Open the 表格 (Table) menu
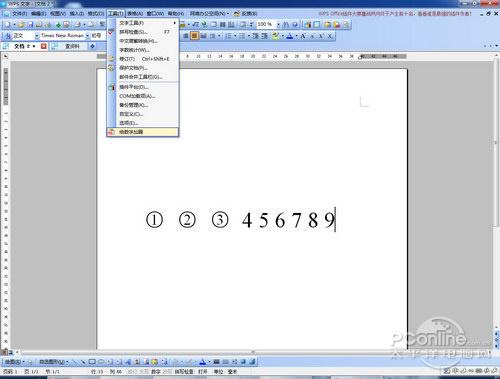The height and width of the screenshot is (379, 500). [x=135, y=14]
